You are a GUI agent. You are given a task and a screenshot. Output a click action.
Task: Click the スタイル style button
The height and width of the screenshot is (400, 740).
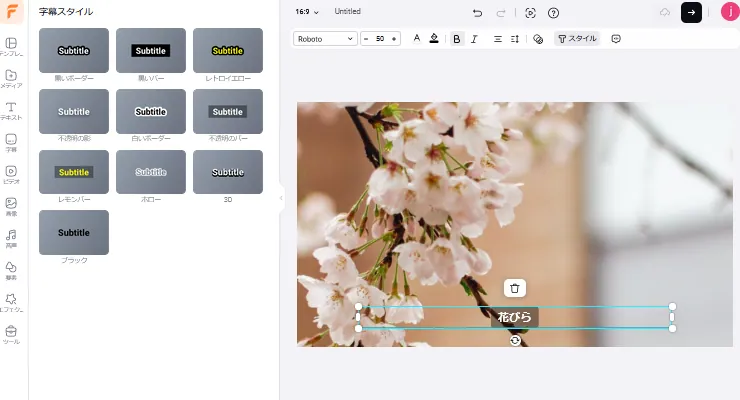(577, 39)
